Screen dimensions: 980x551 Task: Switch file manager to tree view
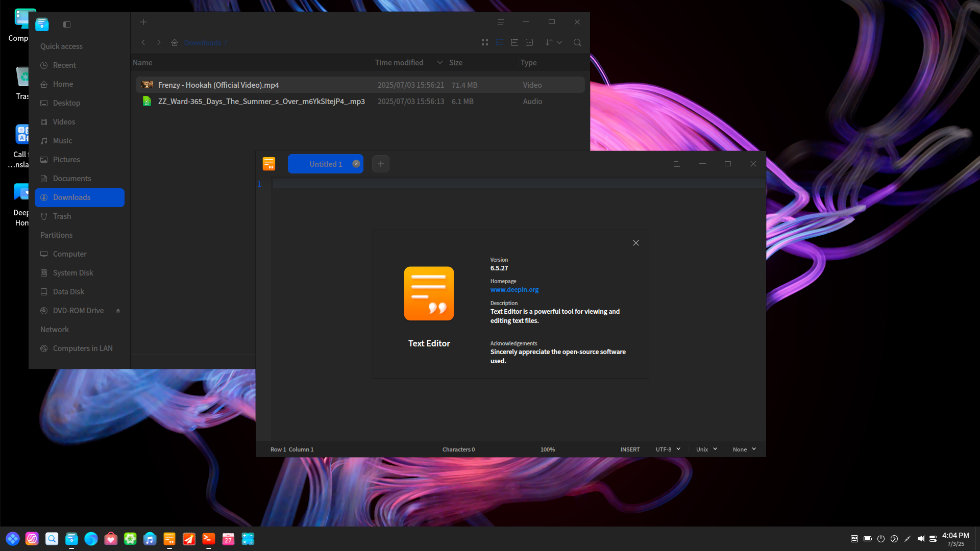(x=514, y=42)
